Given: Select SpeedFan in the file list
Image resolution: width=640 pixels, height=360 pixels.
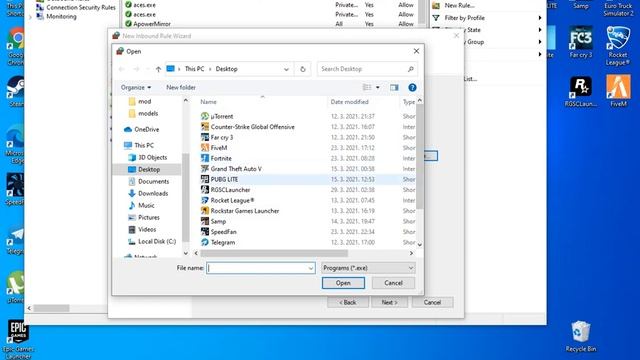Looking at the screenshot, I should (223, 232).
